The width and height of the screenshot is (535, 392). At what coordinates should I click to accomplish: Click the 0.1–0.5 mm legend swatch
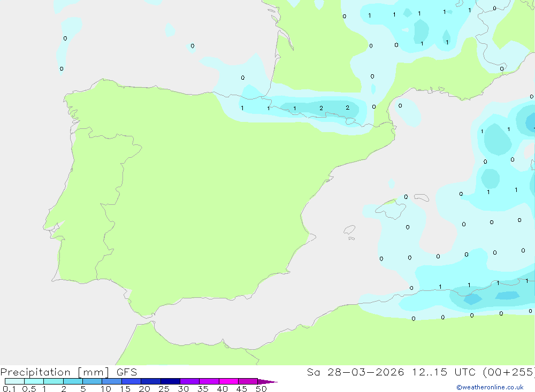[14, 381]
